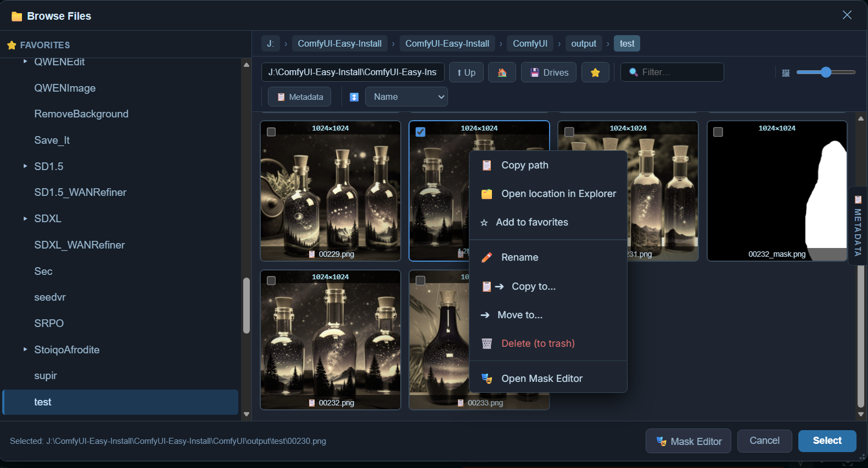Screen dimensions: 868x468
Task: Expand the StoiqoAfrodite folder arrow
Action: [x=25, y=349]
